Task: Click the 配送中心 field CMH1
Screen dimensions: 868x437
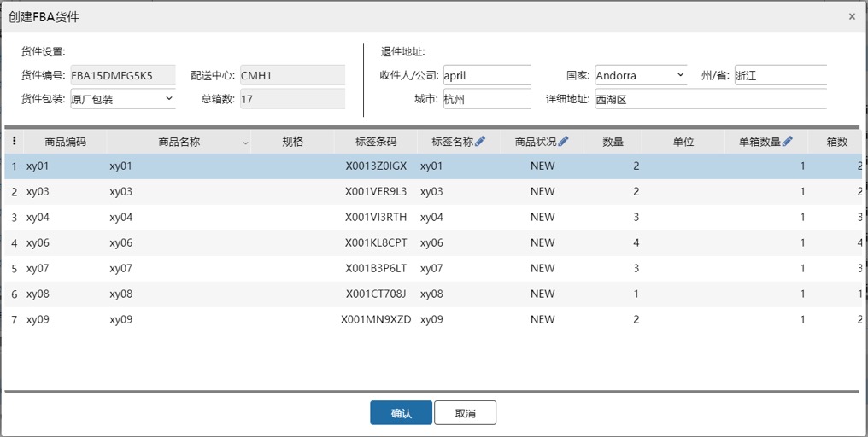Action: tap(292, 75)
